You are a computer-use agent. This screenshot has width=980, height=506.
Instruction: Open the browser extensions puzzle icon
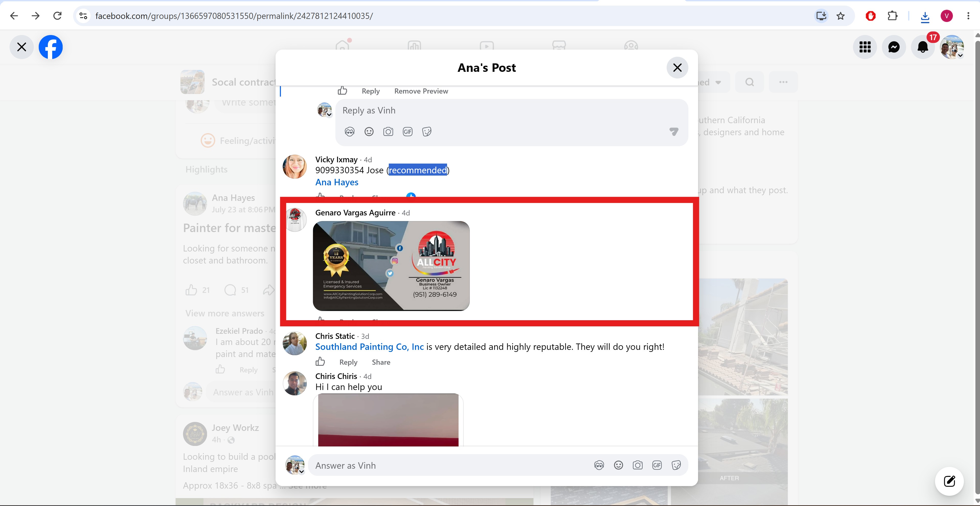pos(893,16)
